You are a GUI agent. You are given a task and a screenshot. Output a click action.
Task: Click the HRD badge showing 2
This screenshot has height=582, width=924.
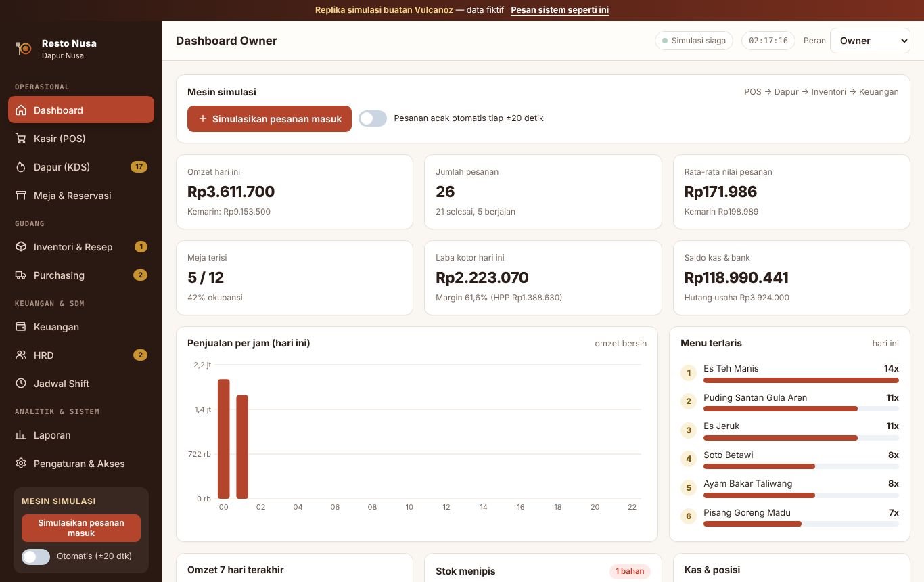tap(141, 355)
